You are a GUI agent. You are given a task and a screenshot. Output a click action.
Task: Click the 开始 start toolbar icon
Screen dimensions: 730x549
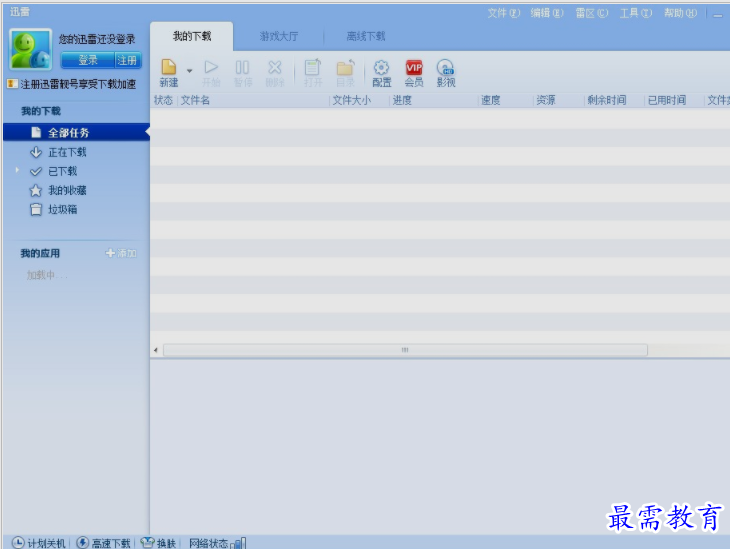(x=211, y=73)
